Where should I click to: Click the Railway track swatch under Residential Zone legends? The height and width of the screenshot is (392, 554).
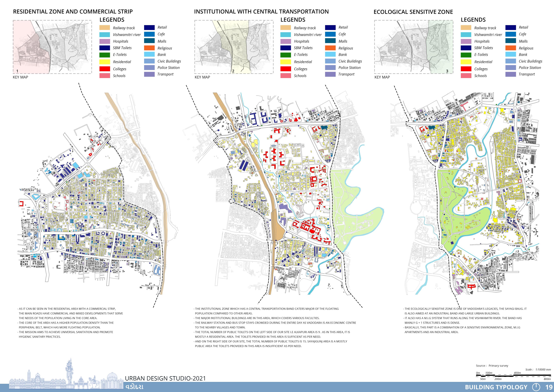(105, 28)
